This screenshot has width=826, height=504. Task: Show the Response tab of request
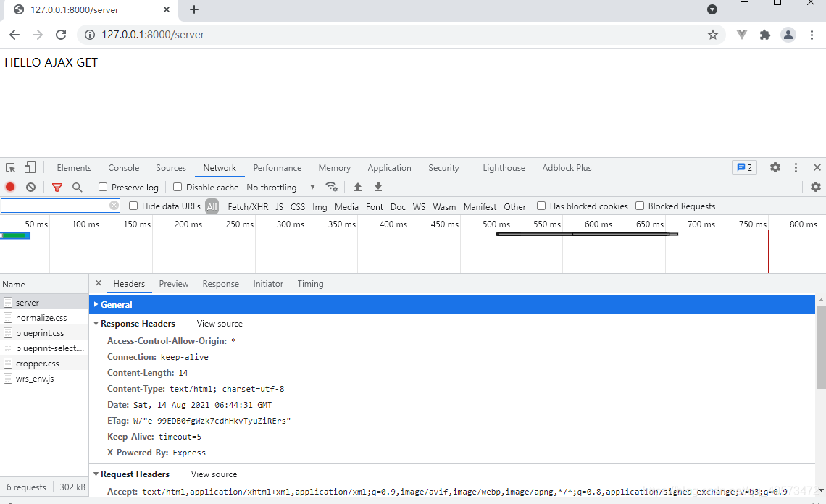[220, 283]
